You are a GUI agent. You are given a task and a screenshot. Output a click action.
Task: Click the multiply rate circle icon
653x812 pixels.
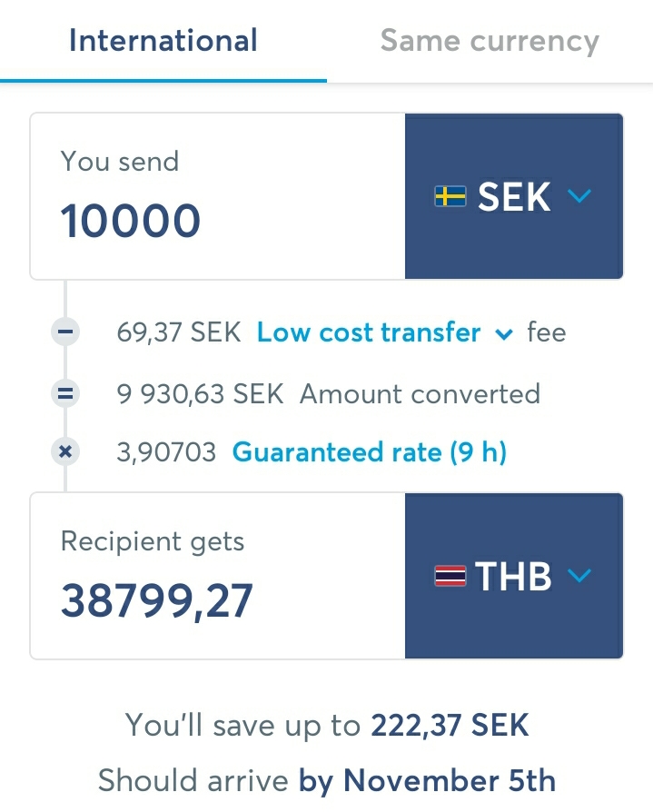pos(65,451)
